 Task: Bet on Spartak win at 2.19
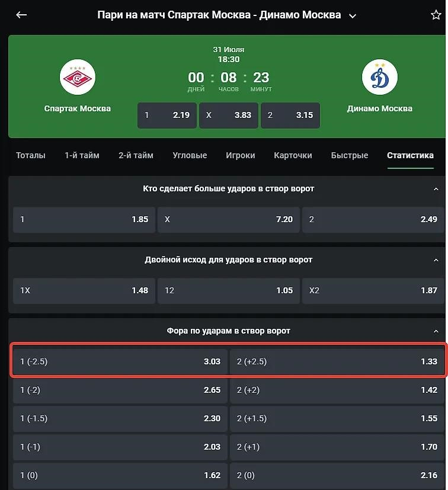click(x=167, y=116)
